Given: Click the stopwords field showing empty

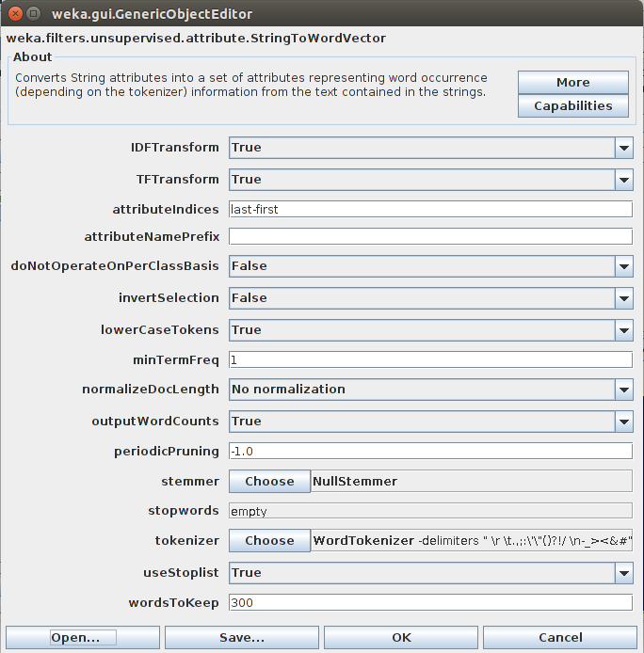Looking at the screenshot, I should point(430,511).
